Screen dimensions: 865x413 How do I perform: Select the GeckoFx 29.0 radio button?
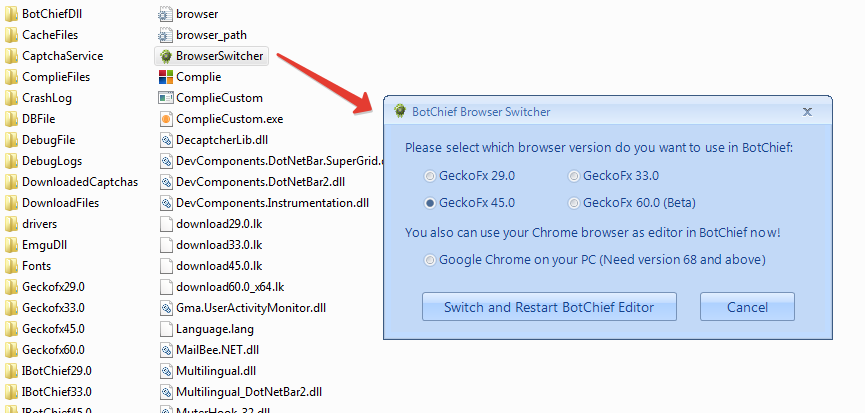430,176
